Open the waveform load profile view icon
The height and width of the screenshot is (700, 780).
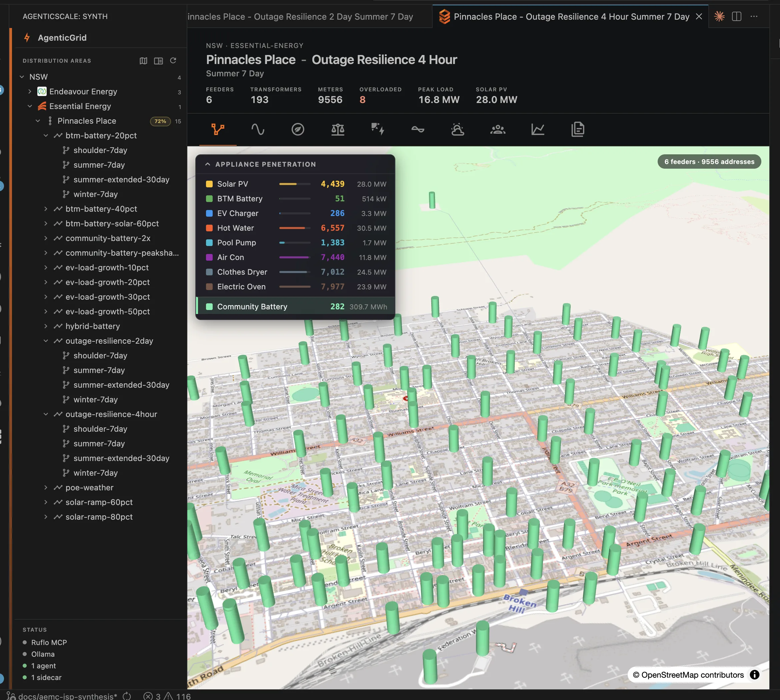click(258, 129)
